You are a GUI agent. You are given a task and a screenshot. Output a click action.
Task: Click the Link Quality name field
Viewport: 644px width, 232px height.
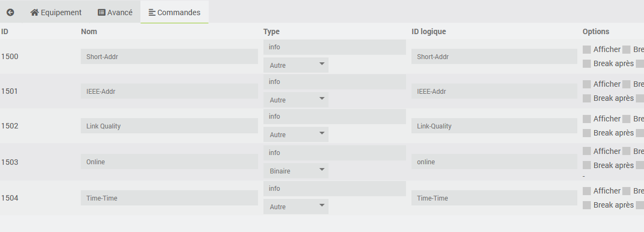[x=169, y=126]
